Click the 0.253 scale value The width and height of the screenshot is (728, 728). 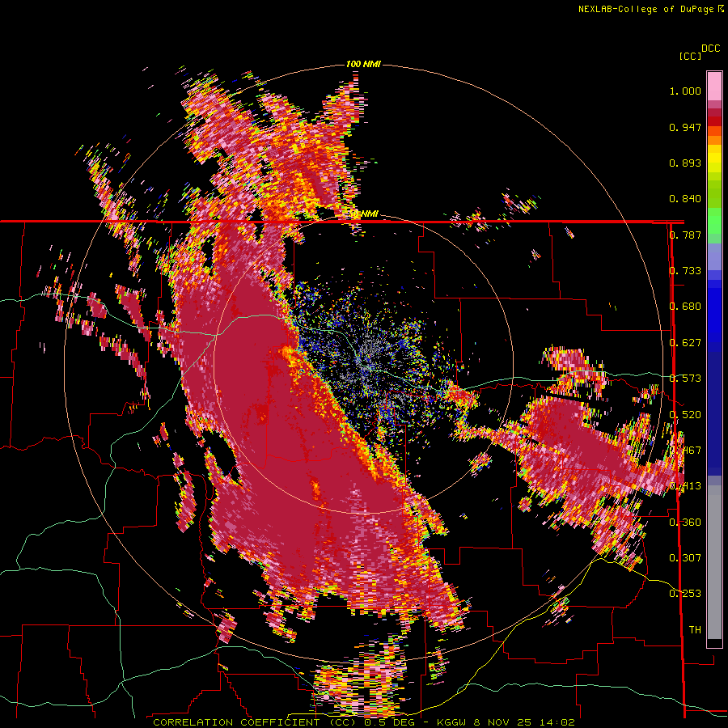click(685, 594)
